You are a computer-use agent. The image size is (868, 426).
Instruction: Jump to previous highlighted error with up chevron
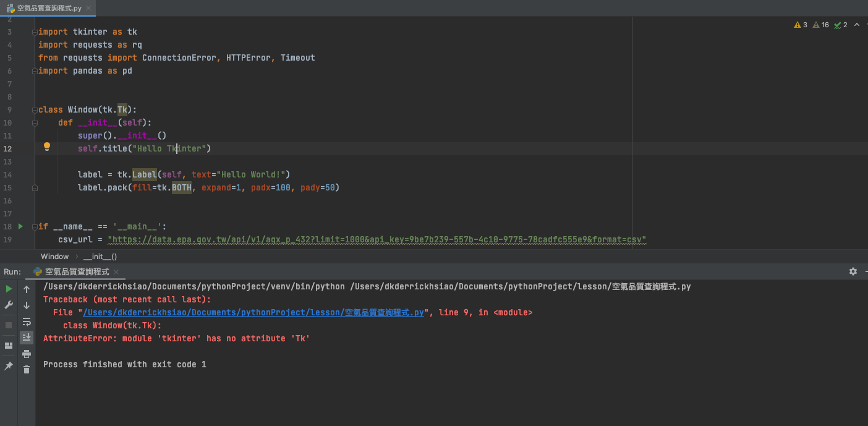click(856, 25)
